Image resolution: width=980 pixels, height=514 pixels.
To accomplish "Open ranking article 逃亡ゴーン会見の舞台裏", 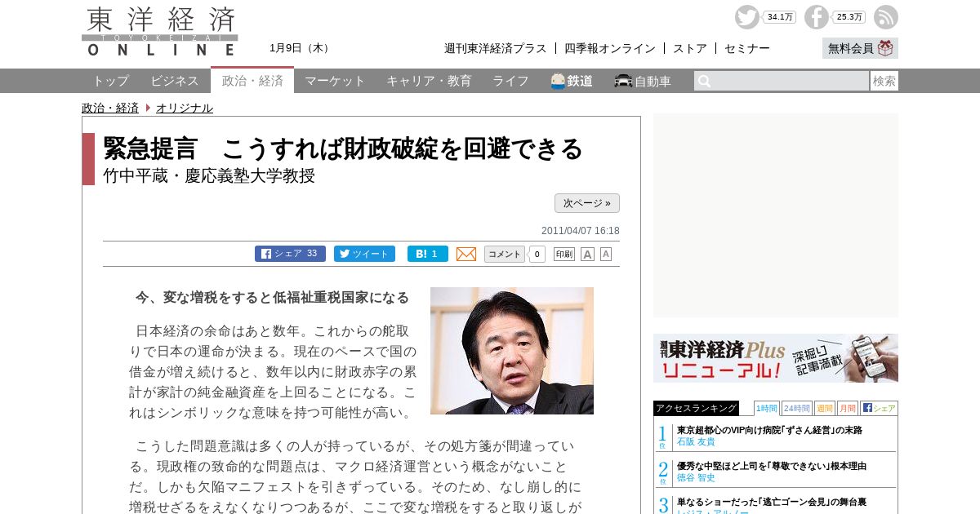I will pos(772,502).
